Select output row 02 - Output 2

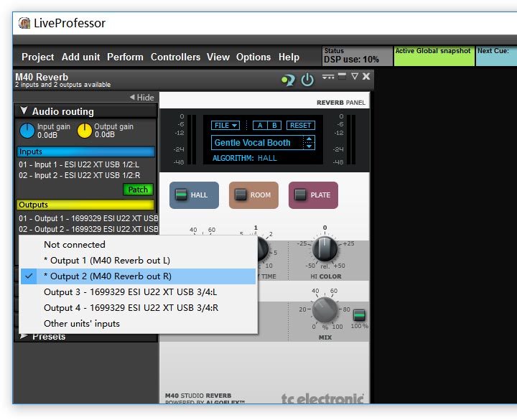tap(88, 229)
